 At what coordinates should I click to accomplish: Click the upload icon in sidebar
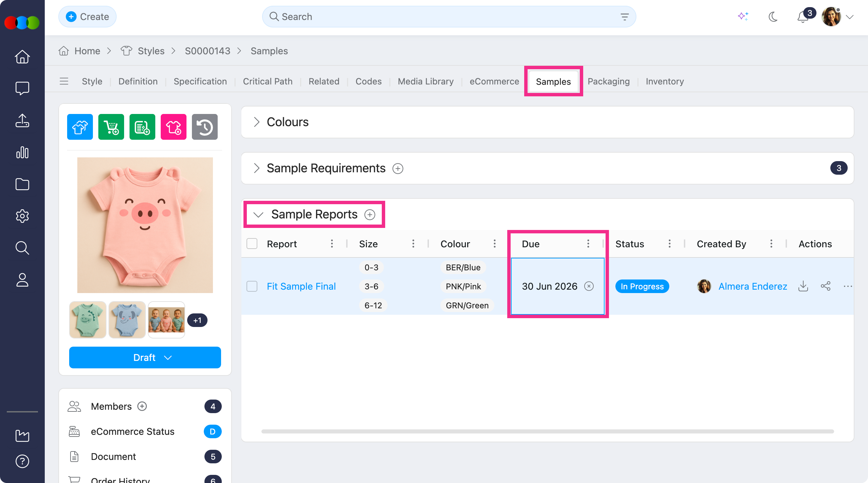click(22, 120)
